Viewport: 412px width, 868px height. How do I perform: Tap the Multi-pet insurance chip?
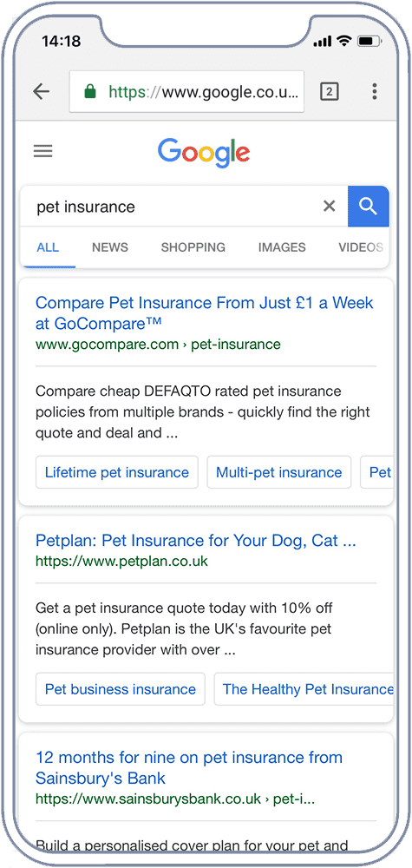point(278,472)
